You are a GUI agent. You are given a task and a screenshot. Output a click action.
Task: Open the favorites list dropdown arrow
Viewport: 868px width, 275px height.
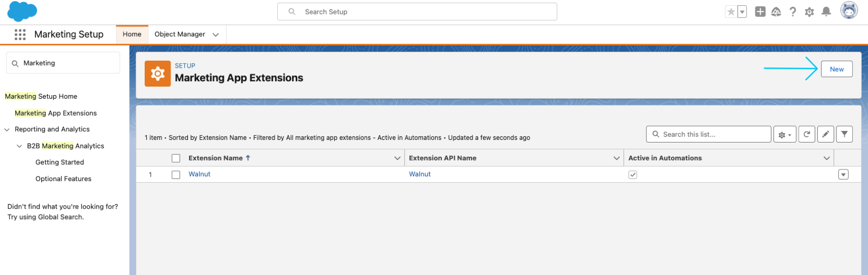742,12
